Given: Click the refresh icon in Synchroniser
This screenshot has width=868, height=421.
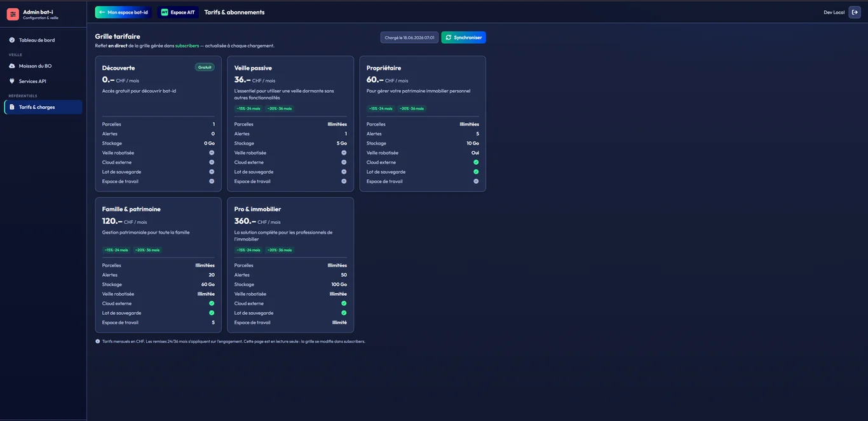Looking at the screenshot, I should click(449, 38).
